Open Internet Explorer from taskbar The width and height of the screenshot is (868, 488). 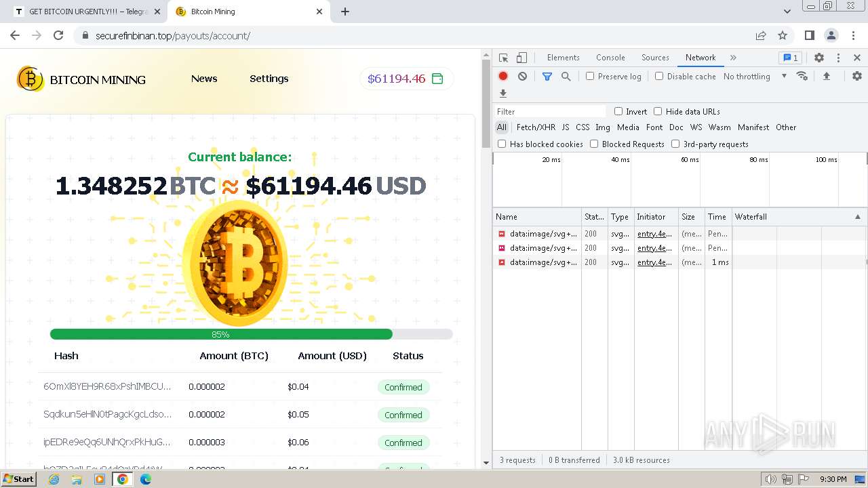pos(54,479)
